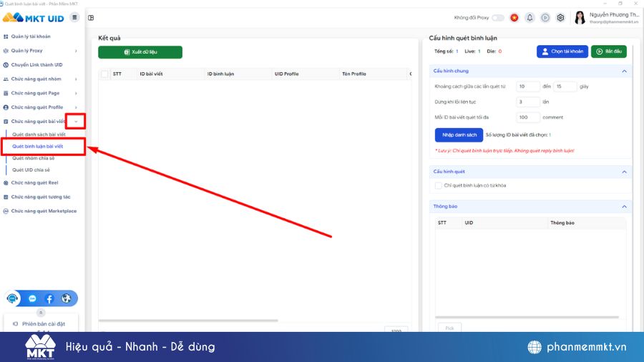Open Chức năng quét Marketplace
The height and width of the screenshot is (362, 644).
44,211
